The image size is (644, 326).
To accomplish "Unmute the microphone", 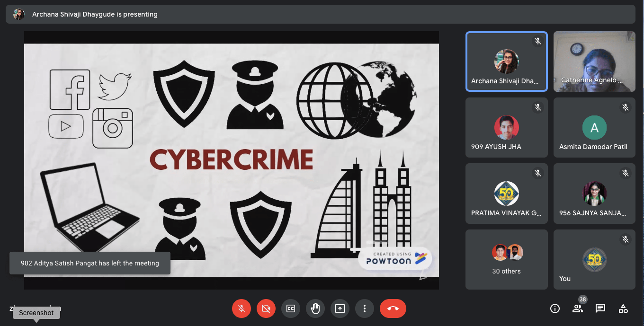I will pos(241,308).
